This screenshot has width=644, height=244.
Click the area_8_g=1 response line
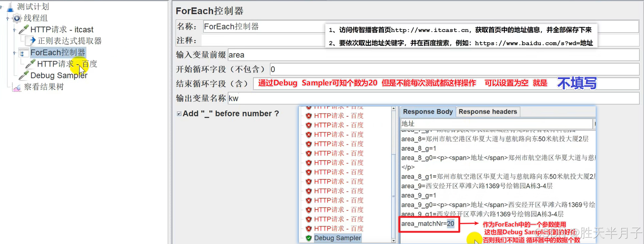[x=419, y=148]
